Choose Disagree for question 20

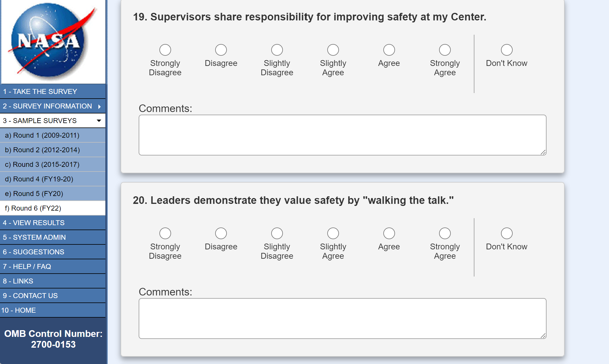(x=221, y=233)
